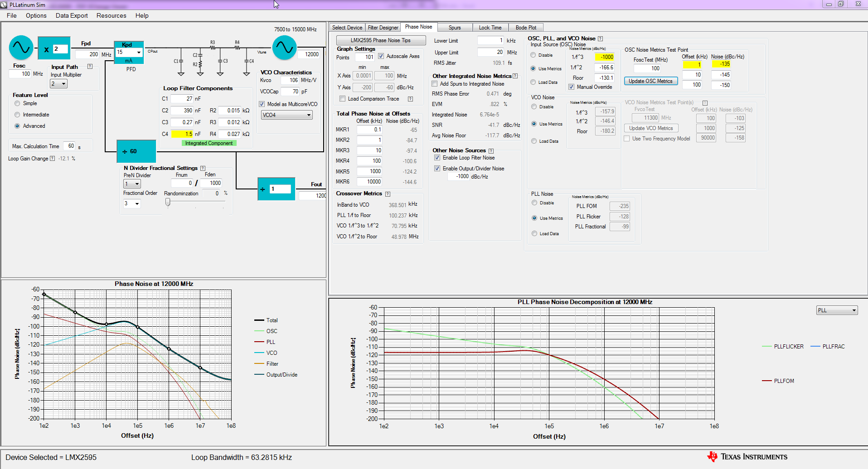Screen dimensions: 868x469
Task: Select Disable for Input Source OSC noise
Action: pyautogui.click(x=533, y=55)
